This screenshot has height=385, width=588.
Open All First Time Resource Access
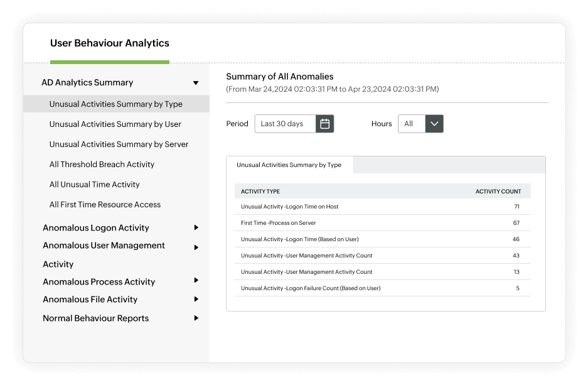point(105,205)
